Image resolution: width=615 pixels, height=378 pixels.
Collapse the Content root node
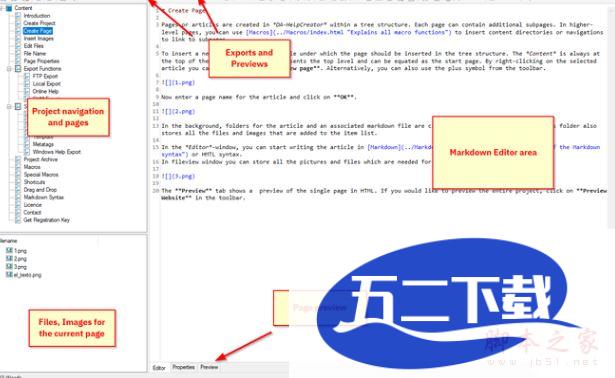click(2, 8)
